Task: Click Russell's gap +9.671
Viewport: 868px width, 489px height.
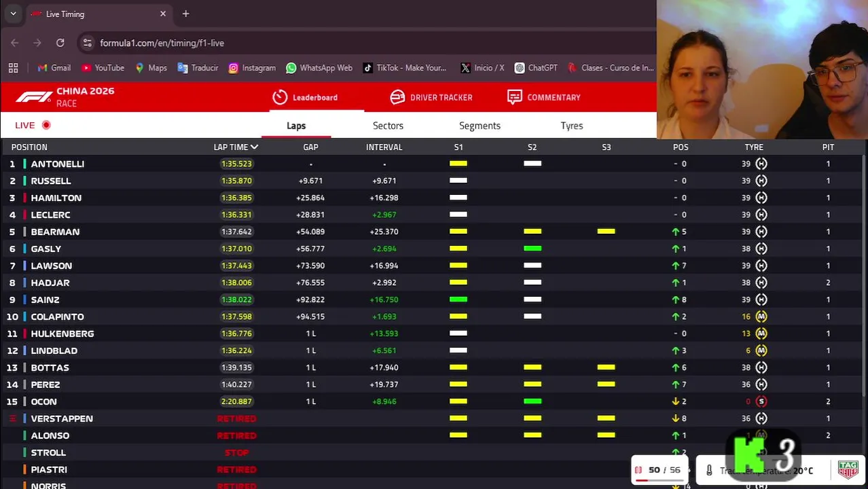Action: pos(310,181)
